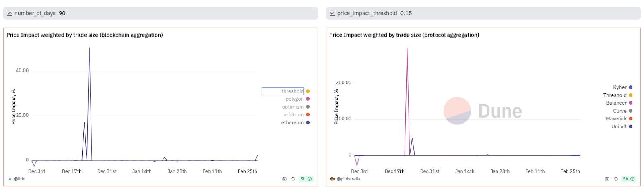Screen dimensions: 644x190
Task: Toggle the ethereum series in legend
Action: pyautogui.click(x=293, y=123)
